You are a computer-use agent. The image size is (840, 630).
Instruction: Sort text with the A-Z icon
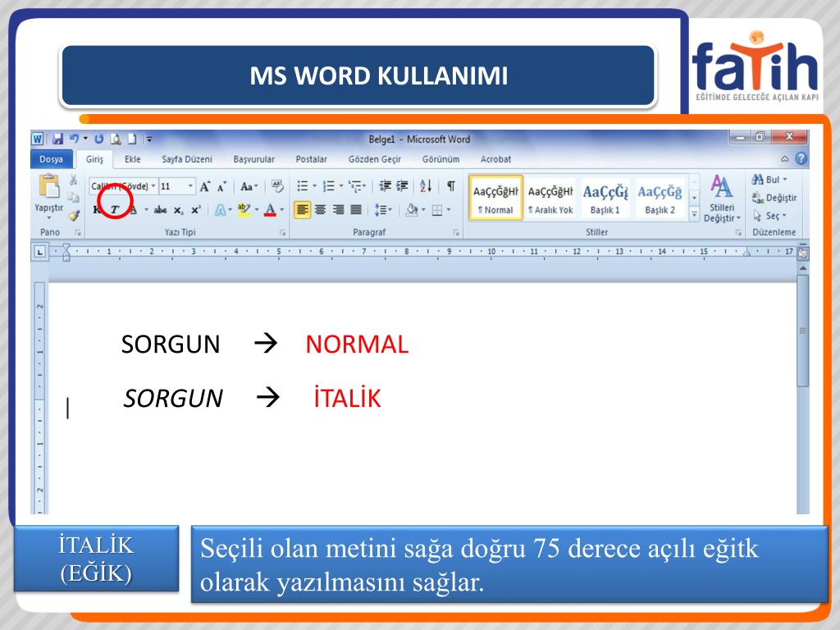click(426, 186)
